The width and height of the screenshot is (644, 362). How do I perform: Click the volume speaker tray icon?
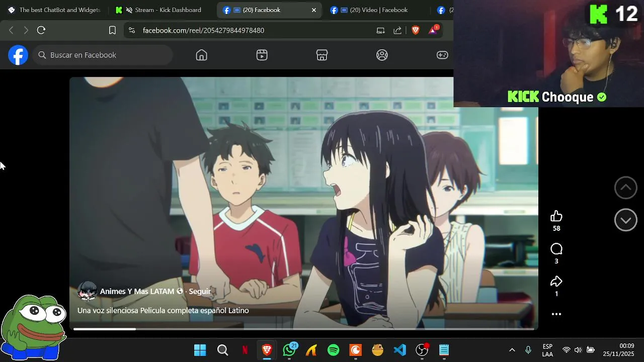(x=578, y=350)
